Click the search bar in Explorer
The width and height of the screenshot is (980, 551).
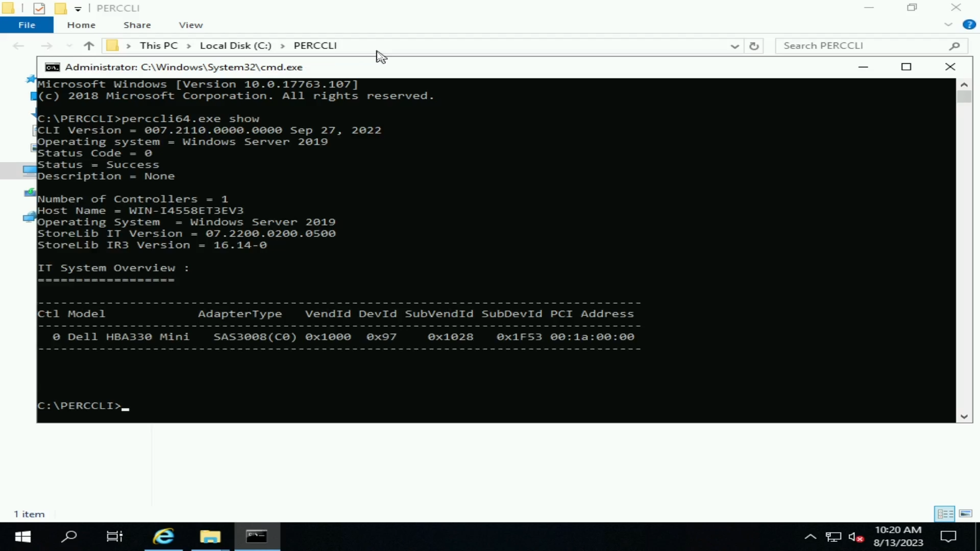click(x=868, y=45)
